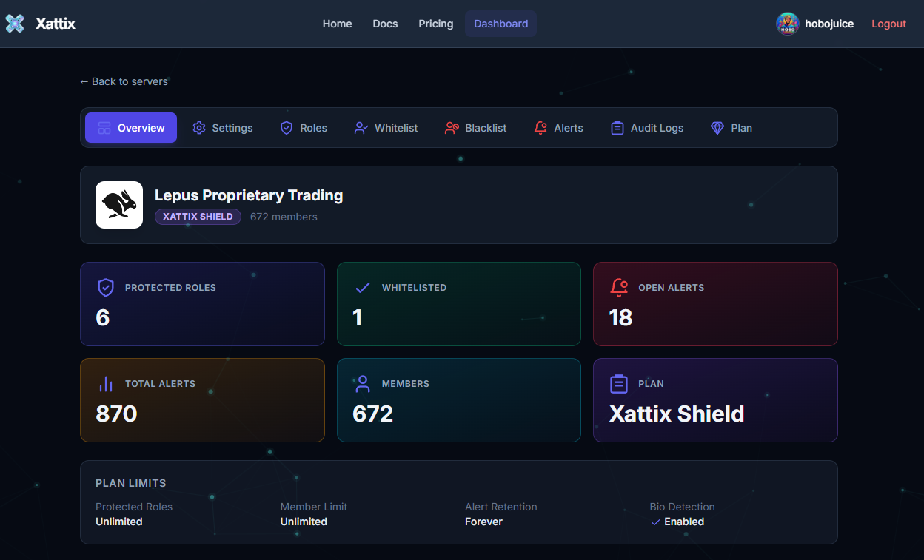The width and height of the screenshot is (924, 560).
Task: Click the Bio Detection Enabled checkmark
Action: point(655,522)
